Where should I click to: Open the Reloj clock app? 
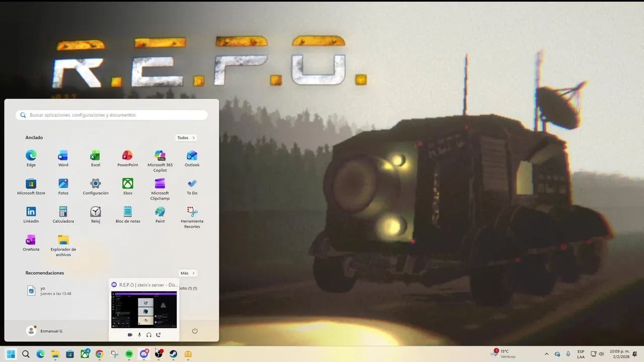pyautogui.click(x=96, y=214)
